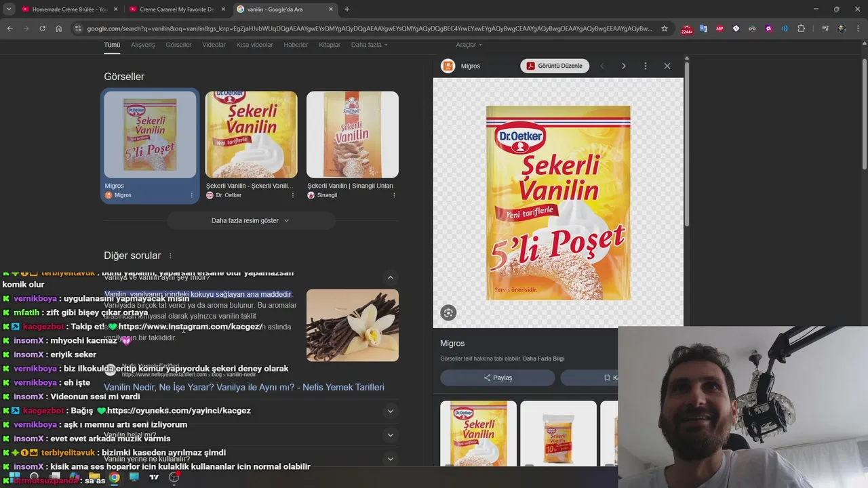Click the Paylaş share button
This screenshot has width=868, height=488.
coord(498,378)
